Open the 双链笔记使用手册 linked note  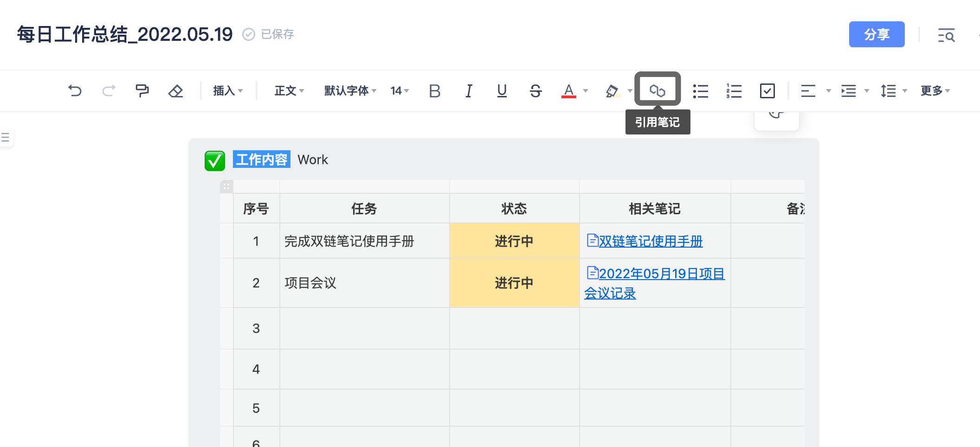point(651,242)
